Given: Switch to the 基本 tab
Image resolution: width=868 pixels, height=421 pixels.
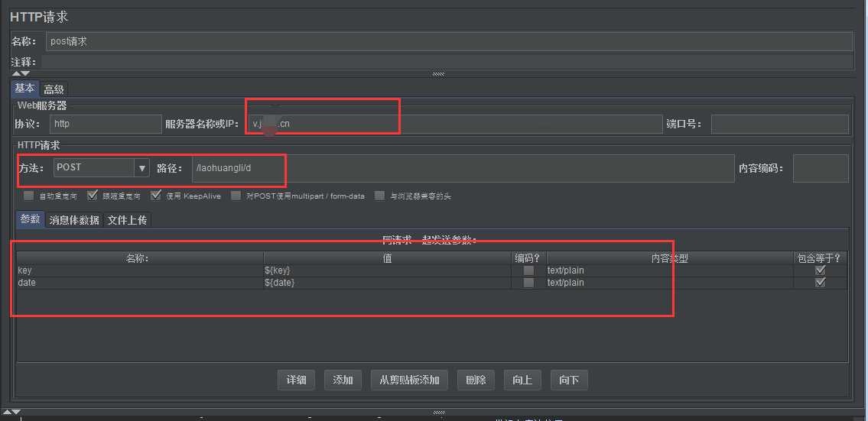Looking at the screenshot, I should 25,89.
